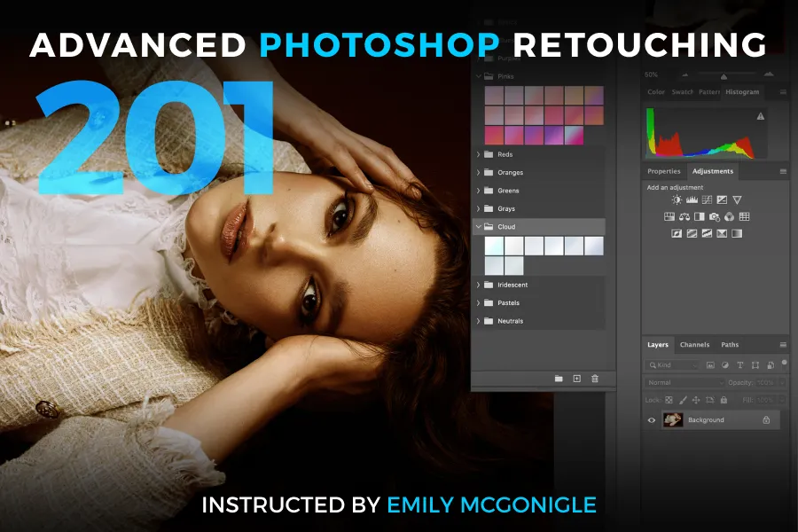This screenshot has width=798, height=532.
Task: Switch to the Properties tab
Action: click(663, 171)
